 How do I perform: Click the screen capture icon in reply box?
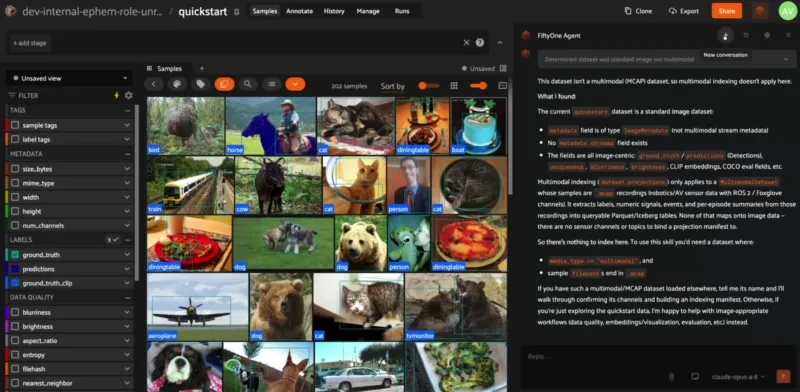(x=694, y=377)
